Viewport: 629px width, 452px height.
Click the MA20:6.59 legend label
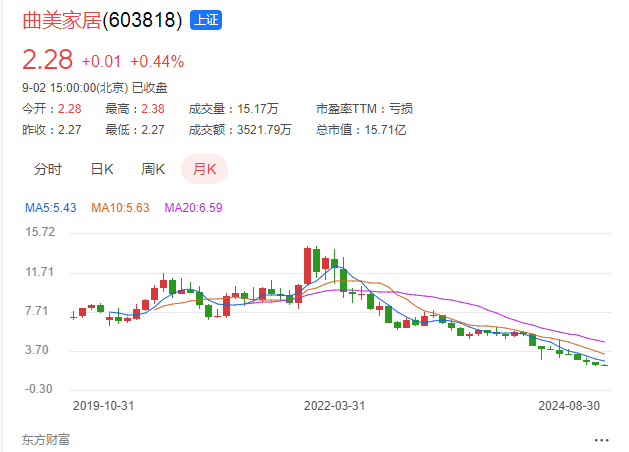(193, 208)
